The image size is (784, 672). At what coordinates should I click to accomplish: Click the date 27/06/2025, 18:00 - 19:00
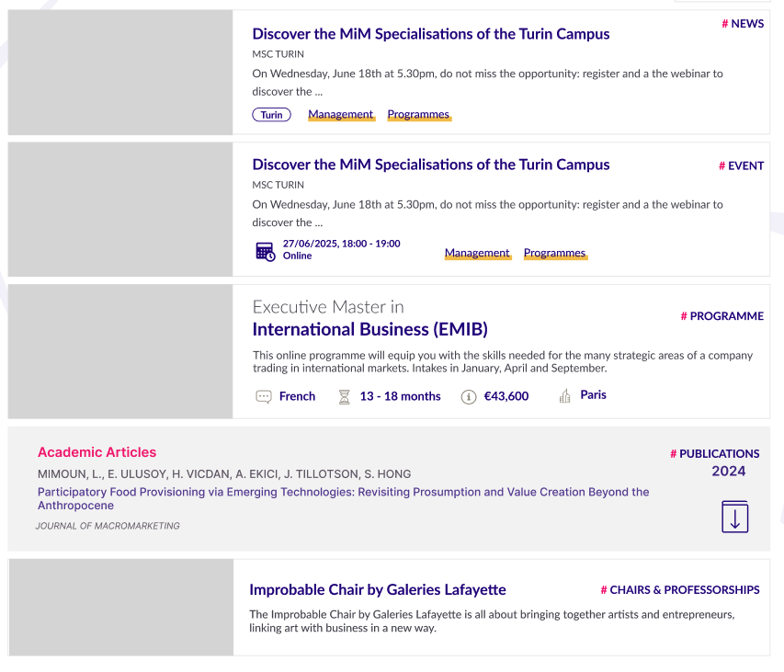(342, 244)
